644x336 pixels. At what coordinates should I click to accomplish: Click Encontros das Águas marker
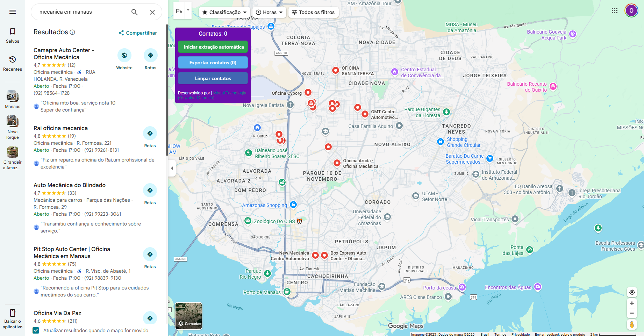pyautogui.click(x=538, y=287)
